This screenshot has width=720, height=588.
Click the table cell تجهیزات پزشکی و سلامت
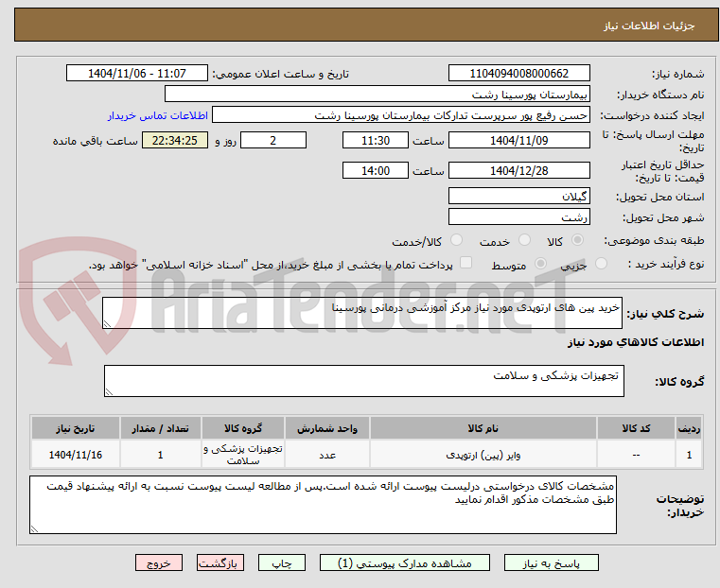click(x=243, y=455)
